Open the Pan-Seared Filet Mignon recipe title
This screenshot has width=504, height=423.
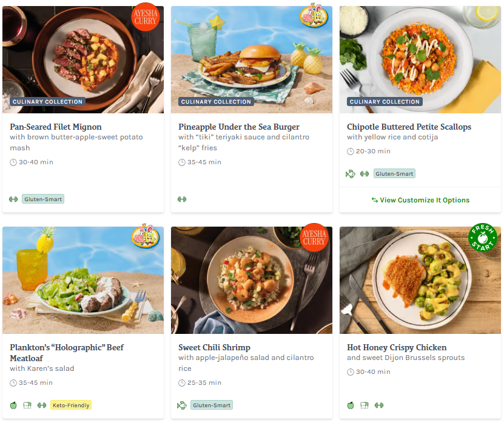tap(56, 127)
